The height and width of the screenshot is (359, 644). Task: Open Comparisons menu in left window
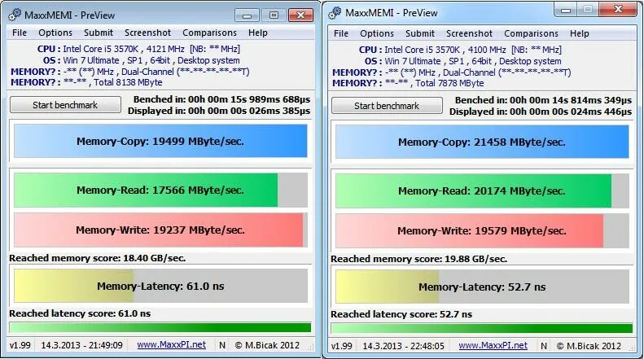click(x=209, y=33)
